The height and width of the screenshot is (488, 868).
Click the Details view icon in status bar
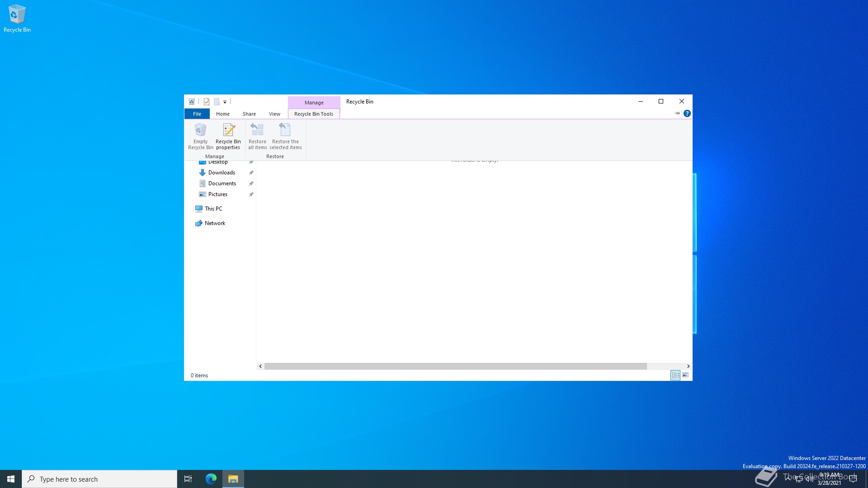point(675,375)
